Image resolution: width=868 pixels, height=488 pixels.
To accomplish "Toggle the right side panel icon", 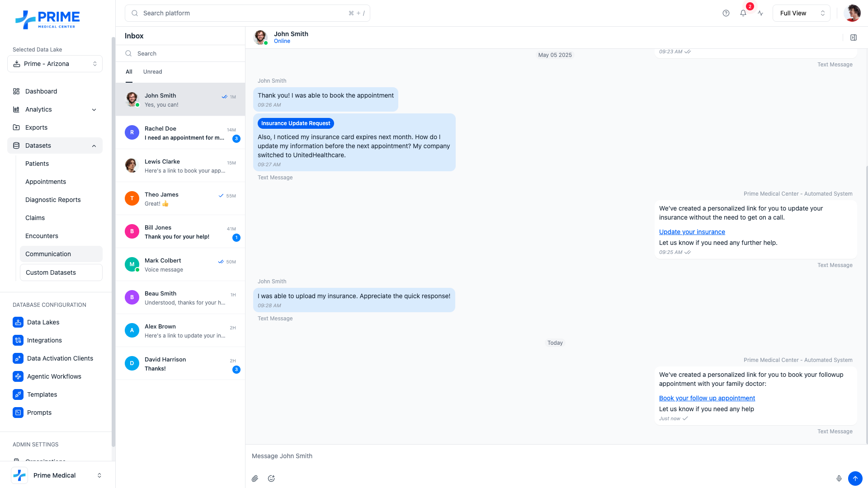I will pos(854,38).
